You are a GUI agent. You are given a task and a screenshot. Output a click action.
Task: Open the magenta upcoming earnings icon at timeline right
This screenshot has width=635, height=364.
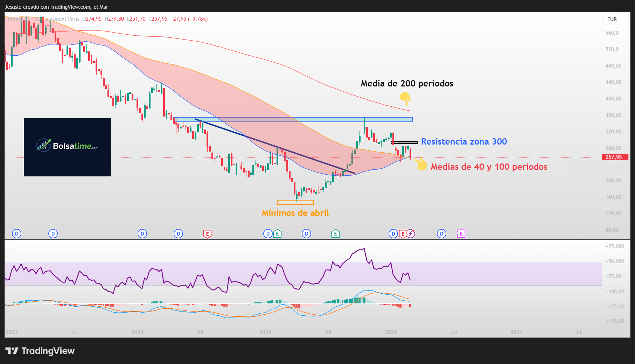(461, 233)
